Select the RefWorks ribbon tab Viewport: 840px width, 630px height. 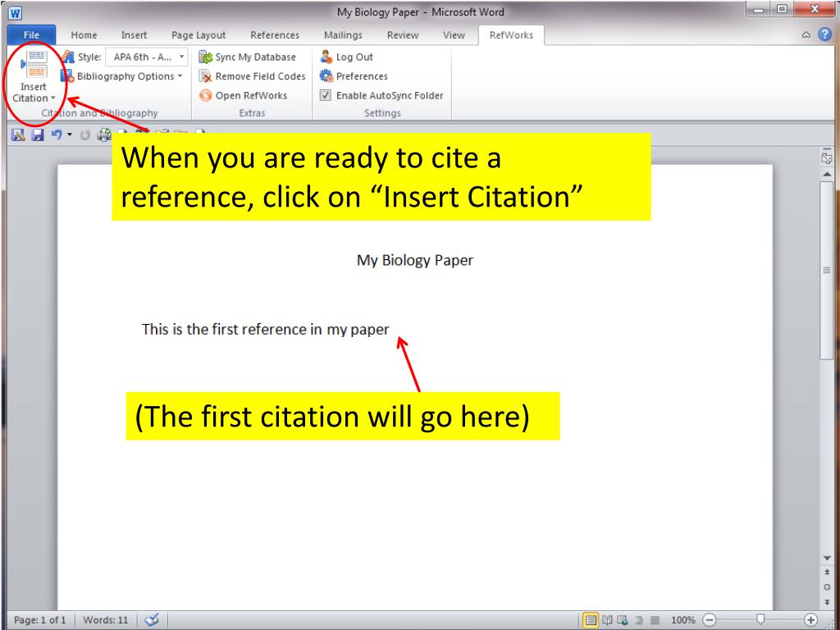tap(511, 35)
